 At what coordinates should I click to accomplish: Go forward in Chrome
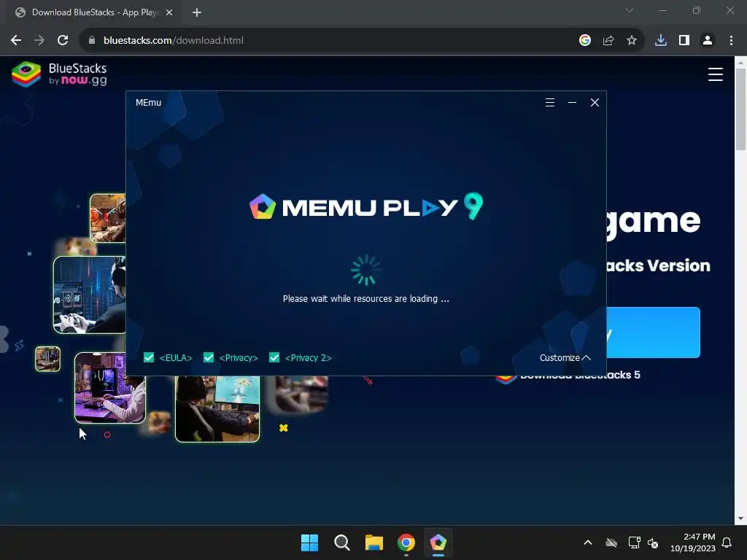click(x=39, y=41)
